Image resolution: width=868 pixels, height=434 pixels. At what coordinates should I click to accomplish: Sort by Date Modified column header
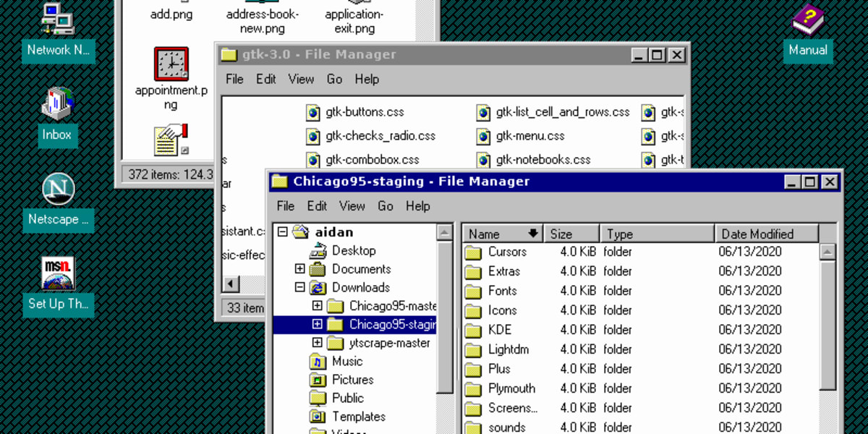click(x=767, y=234)
